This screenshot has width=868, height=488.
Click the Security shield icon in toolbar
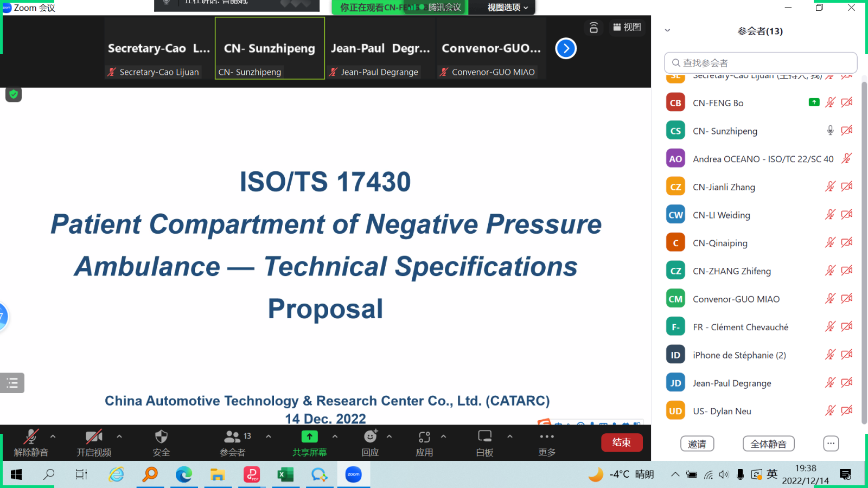(x=161, y=437)
